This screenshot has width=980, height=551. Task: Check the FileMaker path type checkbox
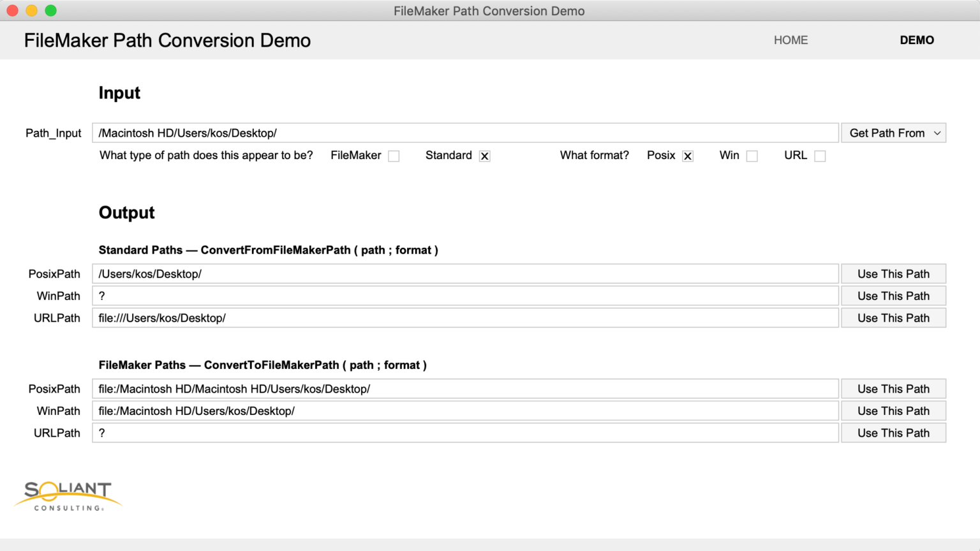tap(394, 155)
